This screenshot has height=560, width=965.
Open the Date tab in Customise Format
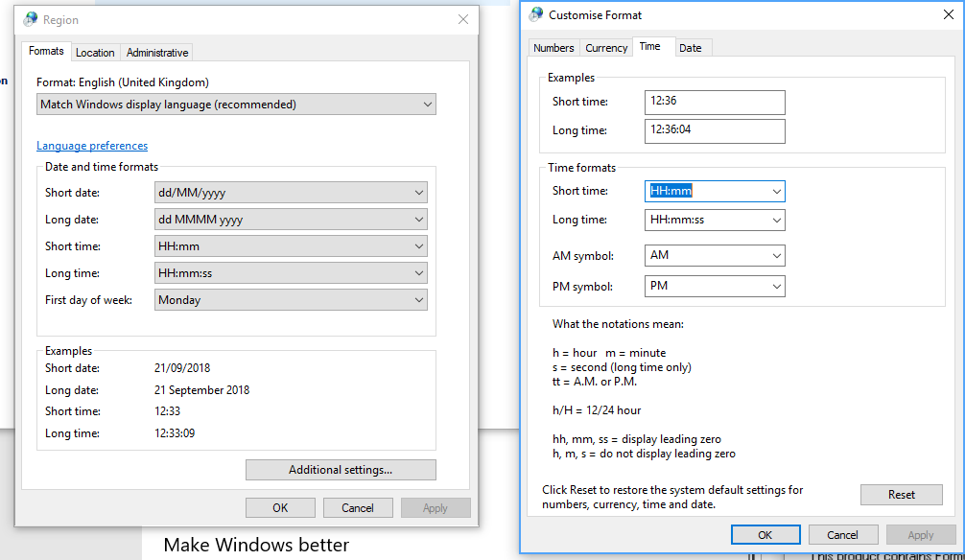click(x=693, y=47)
